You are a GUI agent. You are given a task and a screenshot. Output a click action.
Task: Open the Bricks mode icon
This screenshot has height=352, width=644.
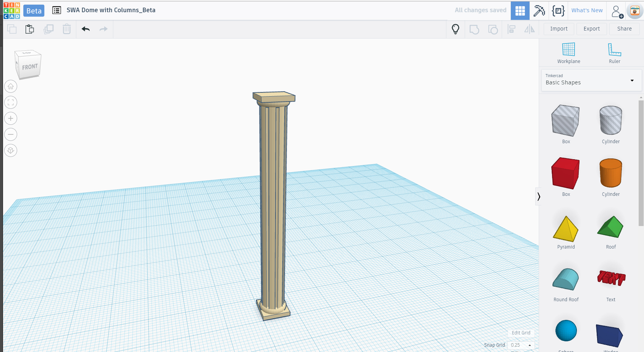(558, 11)
